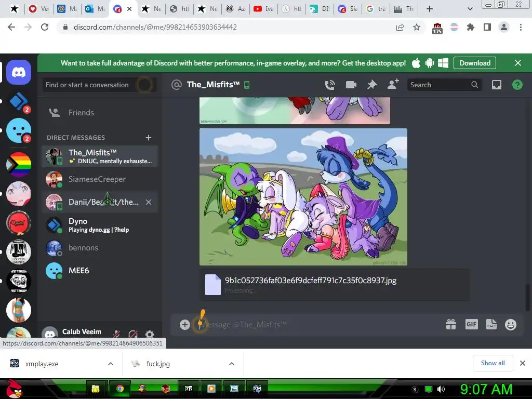Switch to the Outlook mail tab
Viewport: 532px width, 399px height.
coord(96,9)
